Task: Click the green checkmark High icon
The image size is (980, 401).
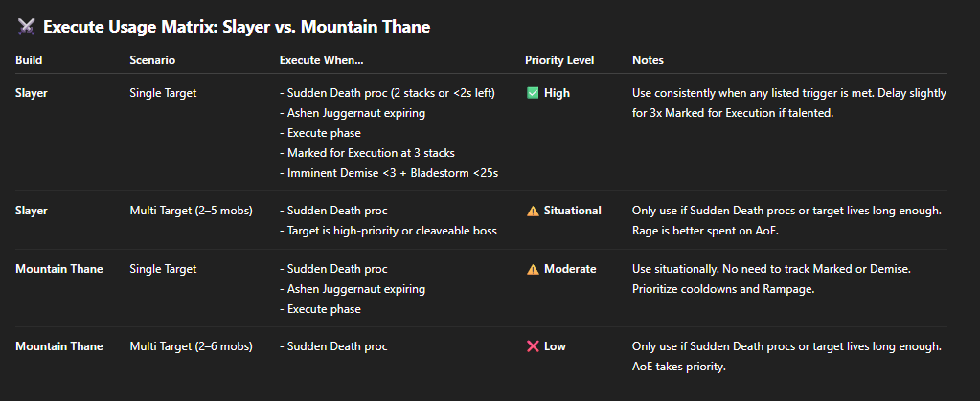Action: point(533,93)
